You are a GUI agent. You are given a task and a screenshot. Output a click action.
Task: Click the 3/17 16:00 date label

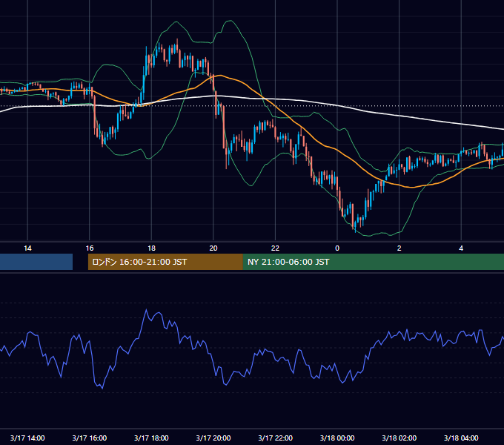(90, 438)
